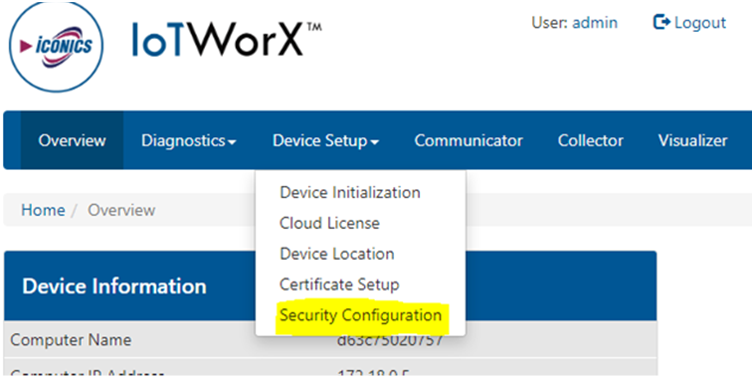Screen dimensions: 752x380
Task: Click the IoTWorX title logo
Action: (226, 40)
